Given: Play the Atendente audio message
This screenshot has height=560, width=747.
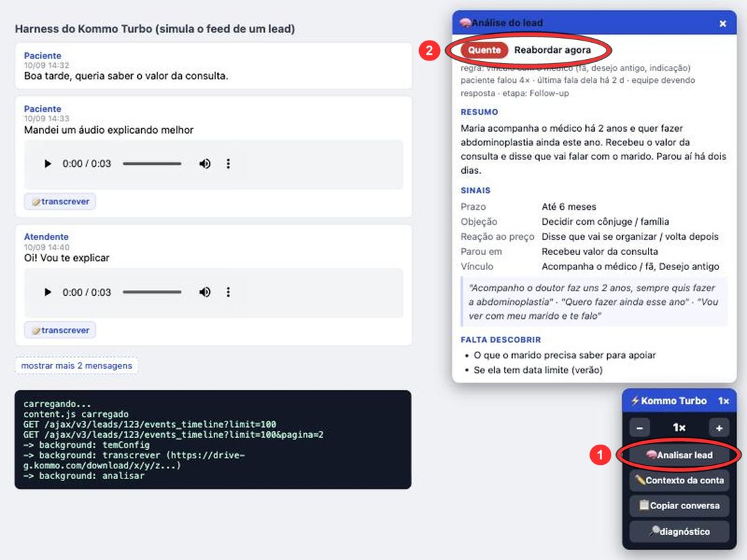Looking at the screenshot, I should pos(47,293).
